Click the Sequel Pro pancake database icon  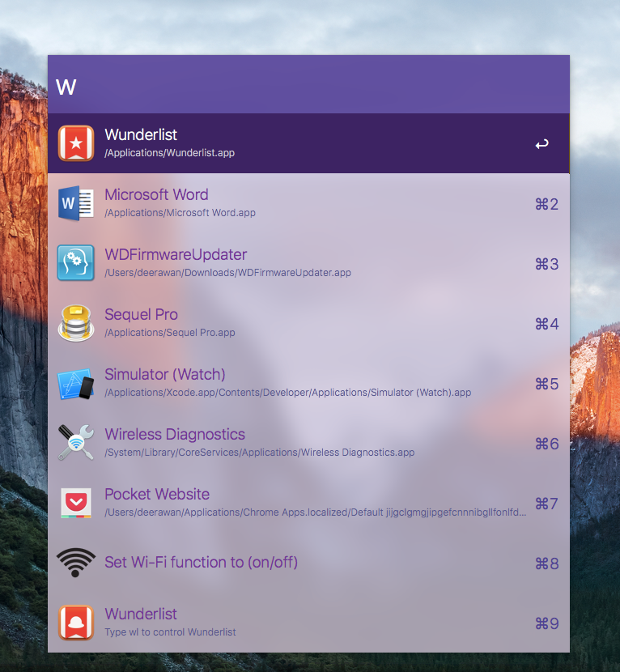76,323
